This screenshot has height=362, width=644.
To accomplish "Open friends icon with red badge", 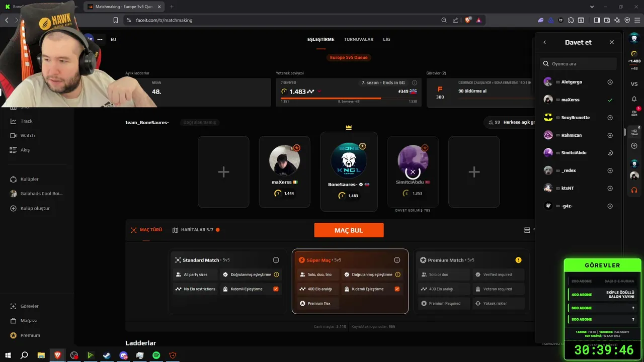I will [x=634, y=113].
